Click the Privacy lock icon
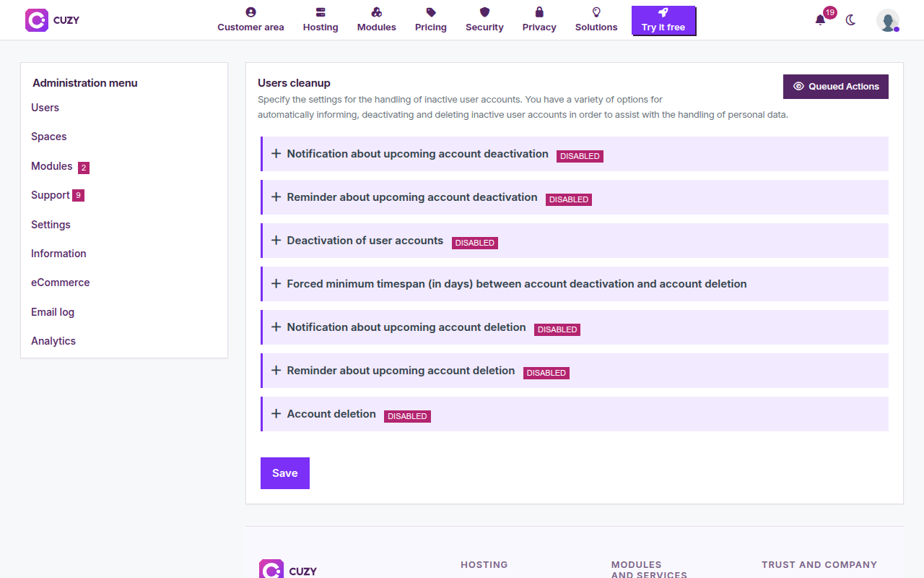Screen dimensions: 924x578 [539, 12]
